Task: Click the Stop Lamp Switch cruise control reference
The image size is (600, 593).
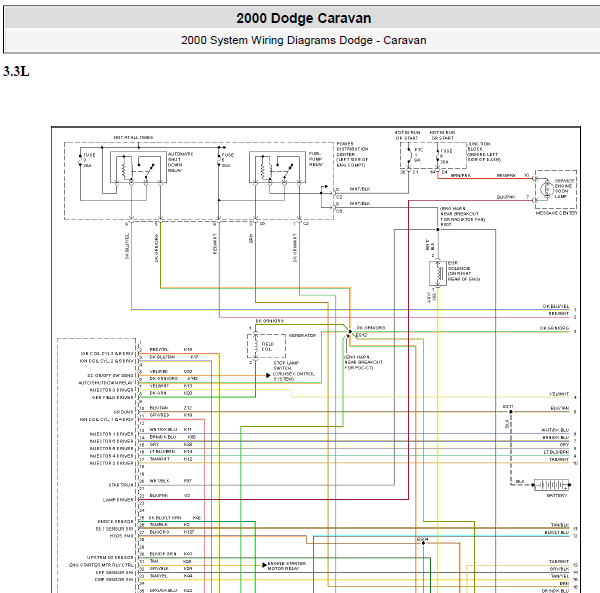Action: pyautogui.click(x=294, y=371)
